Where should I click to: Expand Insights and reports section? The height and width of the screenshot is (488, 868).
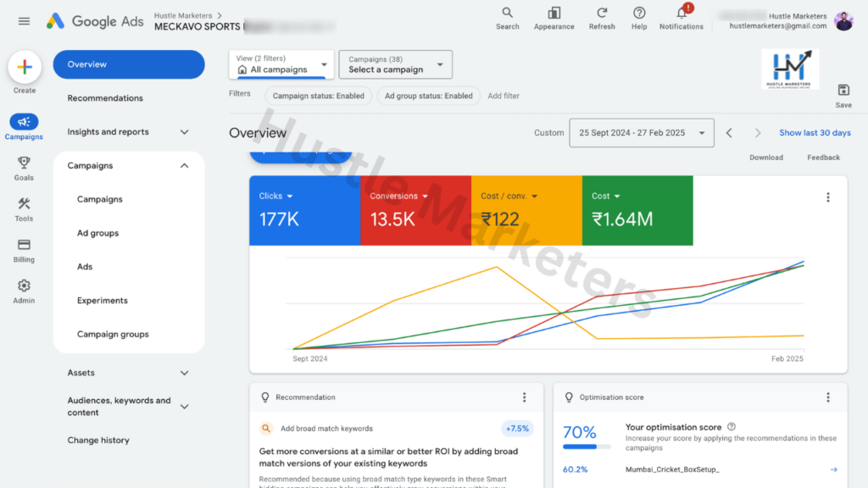pos(184,132)
